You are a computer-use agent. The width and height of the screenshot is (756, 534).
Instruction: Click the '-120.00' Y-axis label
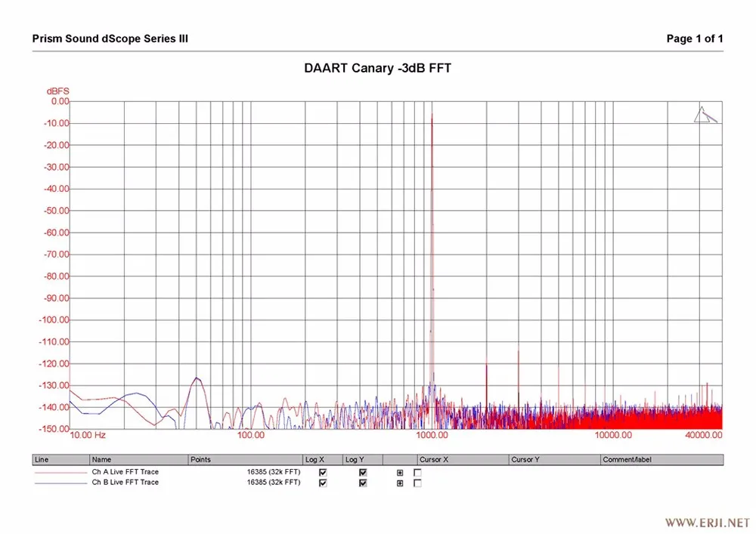coord(54,363)
